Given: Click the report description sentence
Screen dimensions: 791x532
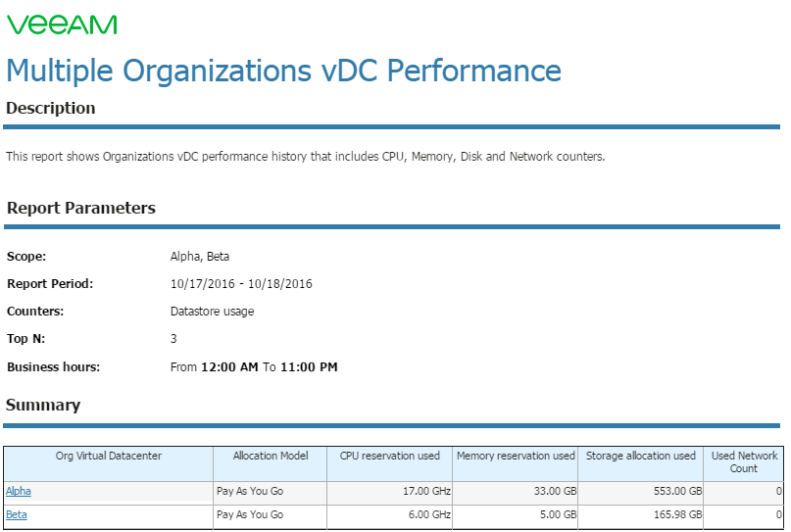Looking at the screenshot, I should pos(305,157).
